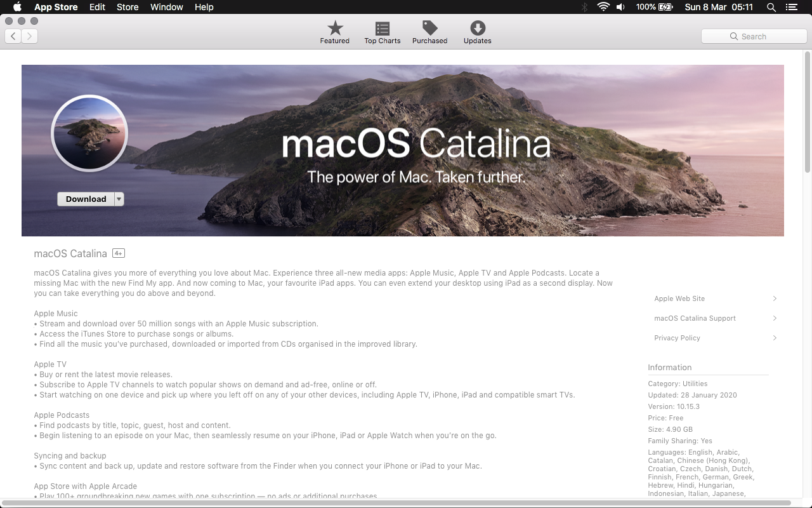812x508 pixels.
Task: Click the macOS Catalina banner image
Action: [x=403, y=150]
